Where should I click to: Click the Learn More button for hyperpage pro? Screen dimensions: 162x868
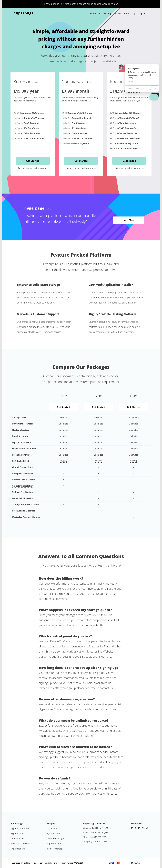[x=128, y=220]
